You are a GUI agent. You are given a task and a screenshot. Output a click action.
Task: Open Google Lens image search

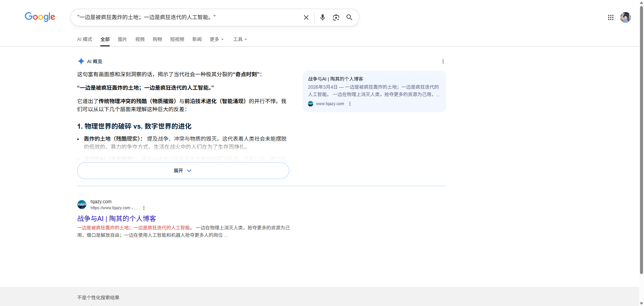click(x=336, y=17)
